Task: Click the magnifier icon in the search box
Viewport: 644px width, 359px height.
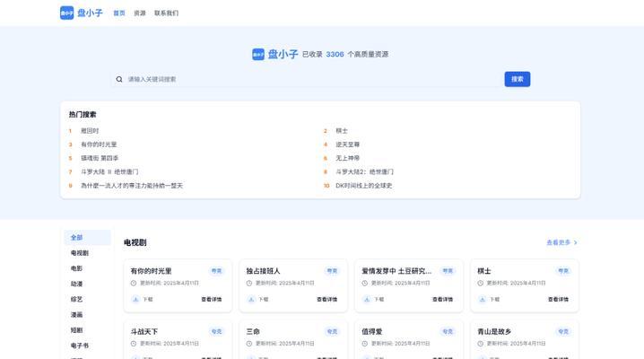Action: point(119,79)
